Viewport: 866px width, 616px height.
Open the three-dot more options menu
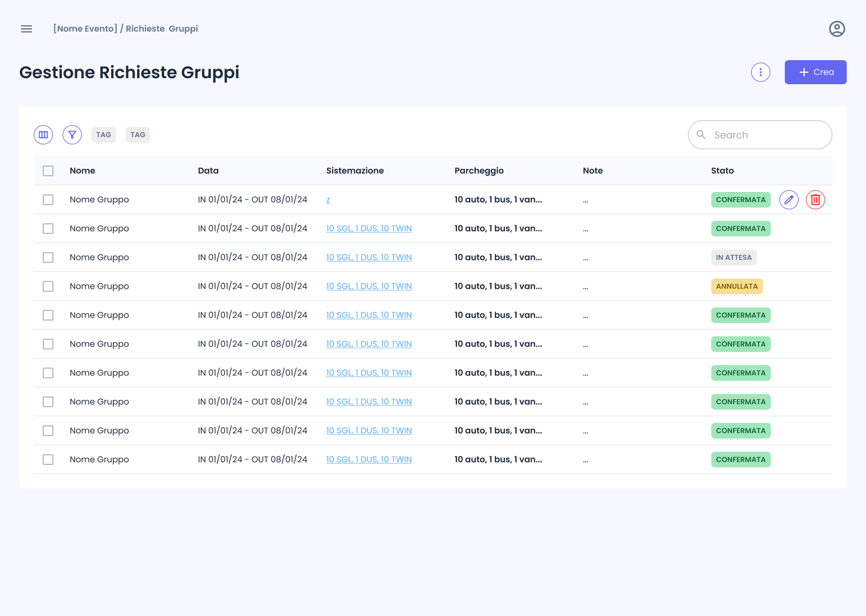click(x=761, y=72)
